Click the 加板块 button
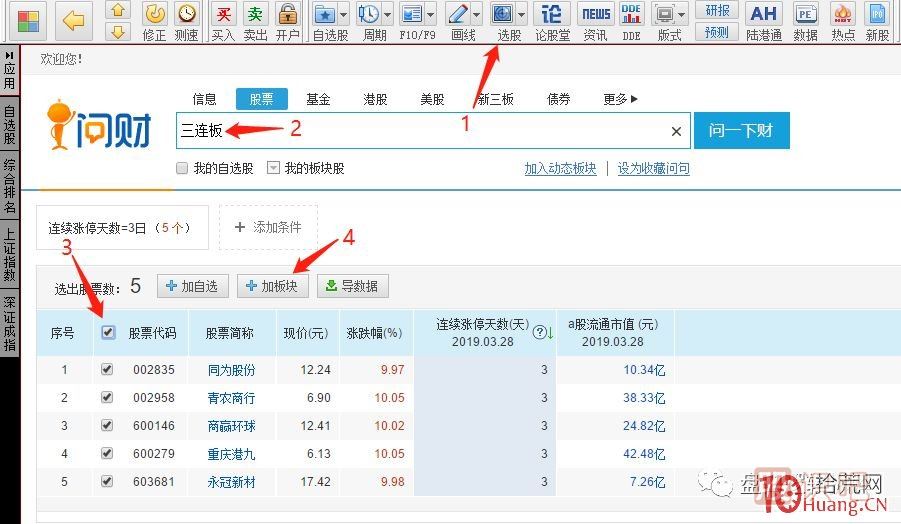This screenshot has width=901, height=524. pyautogui.click(x=273, y=286)
